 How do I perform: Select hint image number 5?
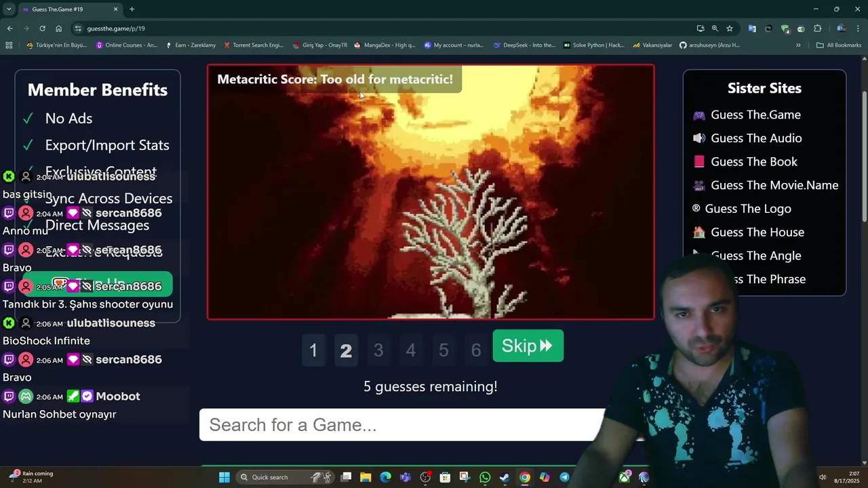443,350
